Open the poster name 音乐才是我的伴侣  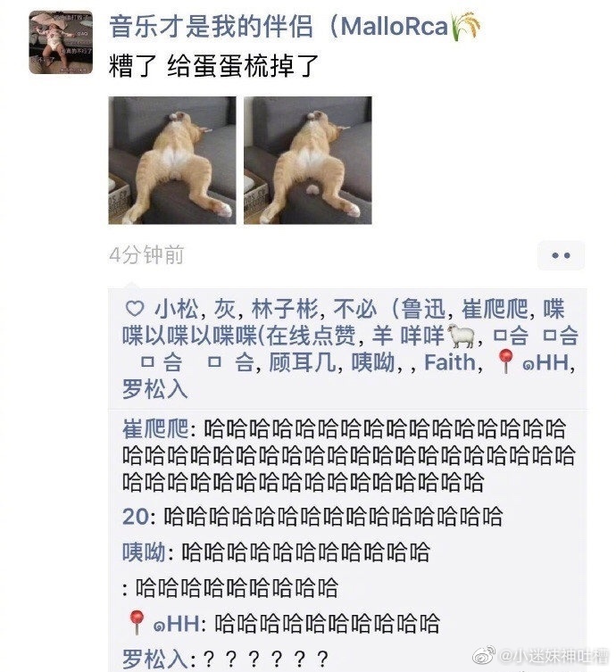[211, 26]
